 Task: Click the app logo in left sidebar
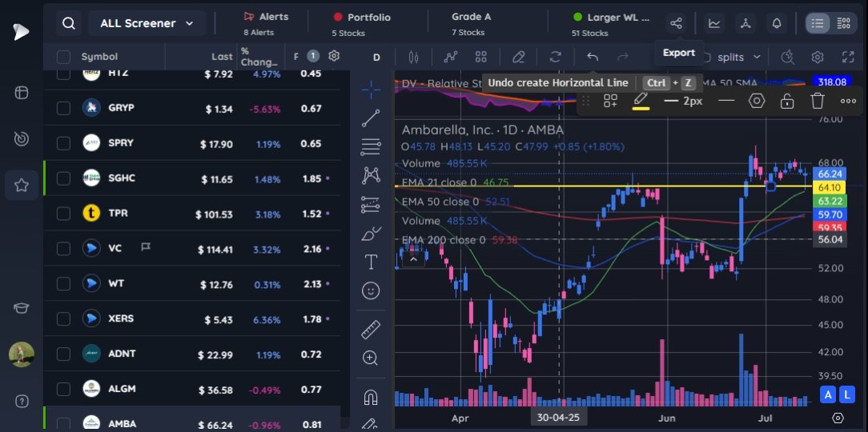pyautogui.click(x=21, y=31)
